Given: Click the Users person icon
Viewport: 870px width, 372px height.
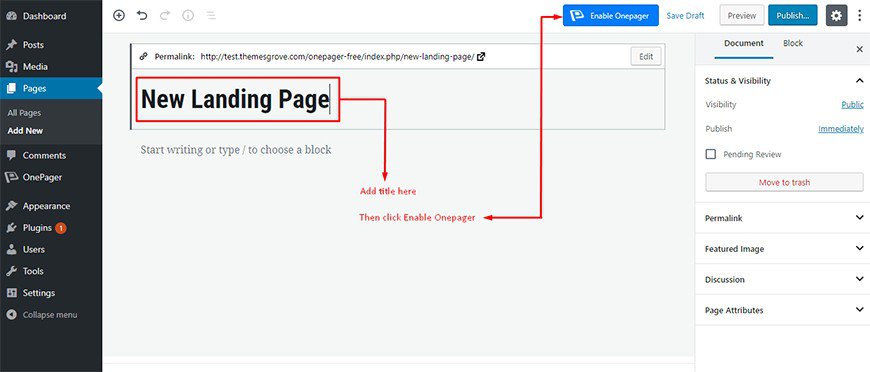Looking at the screenshot, I should (11, 249).
